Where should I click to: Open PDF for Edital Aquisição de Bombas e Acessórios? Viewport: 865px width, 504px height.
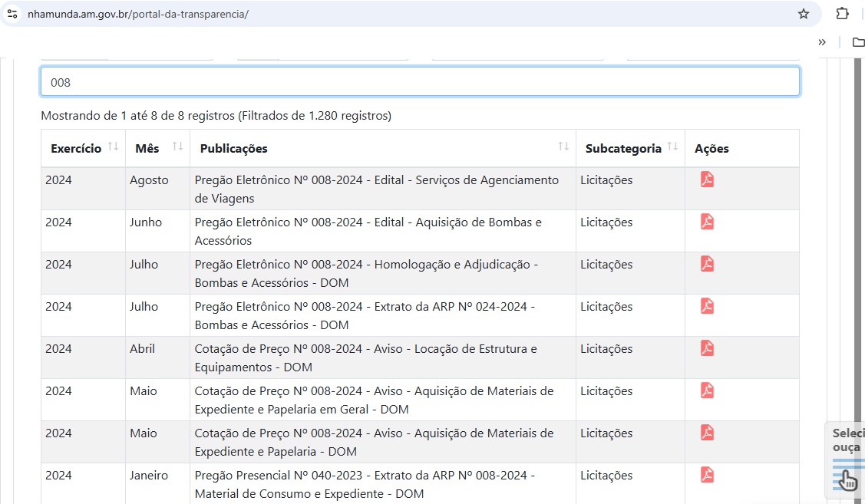pos(707,222)
